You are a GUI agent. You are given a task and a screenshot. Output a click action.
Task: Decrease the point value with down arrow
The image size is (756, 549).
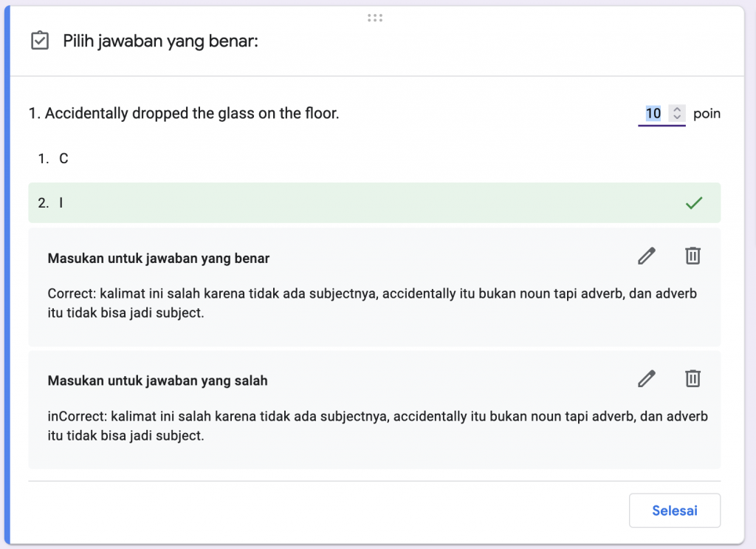click(x=676, y=117)
